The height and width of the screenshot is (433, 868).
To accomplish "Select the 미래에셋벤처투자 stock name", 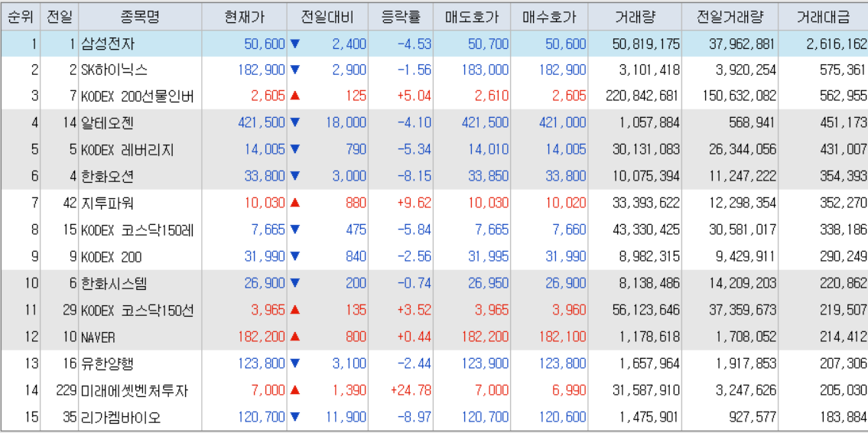I will 135,390.
